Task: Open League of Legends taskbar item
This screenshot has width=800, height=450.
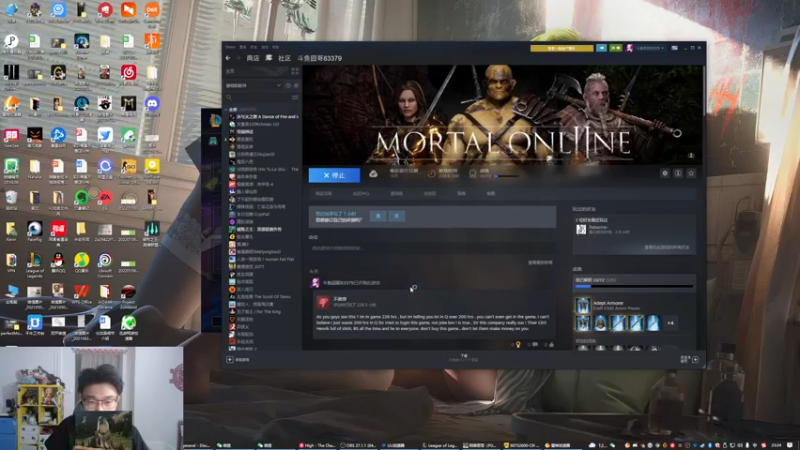Action: [x=439, y=445]
